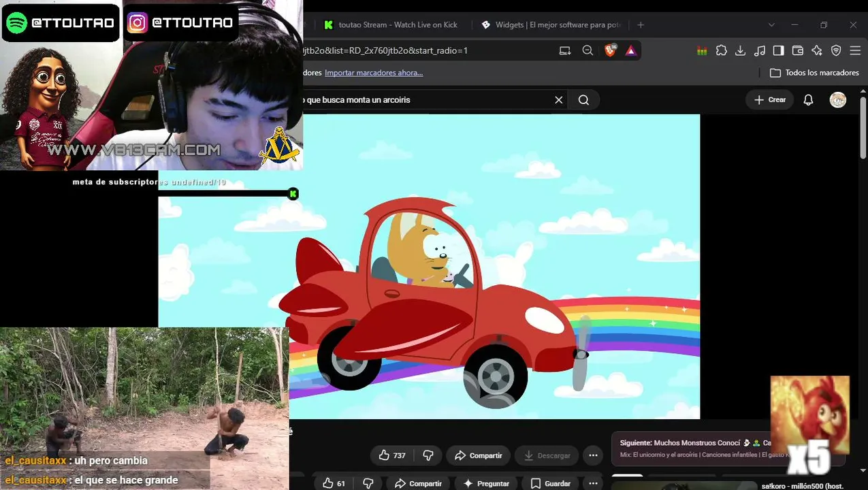Click the Guardar button
Image resolution: width=868 pixels, height=490 pixels.
(x=551, y=483)
